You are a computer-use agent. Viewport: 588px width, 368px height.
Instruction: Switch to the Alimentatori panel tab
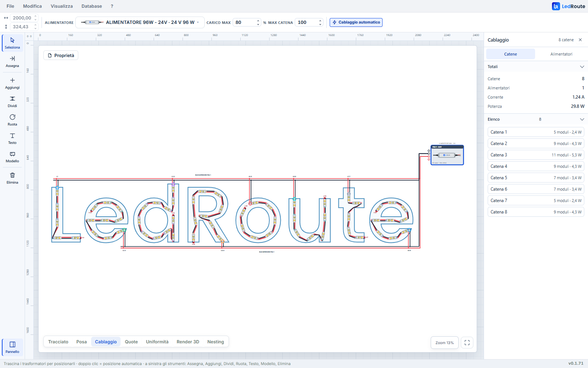point(561,54)
